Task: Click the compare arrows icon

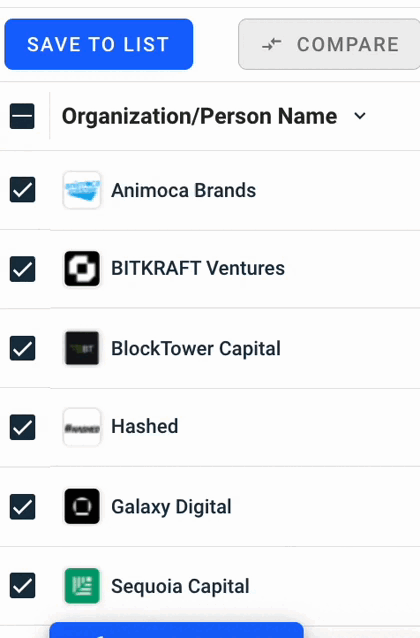Action: (x=272, y=44)
